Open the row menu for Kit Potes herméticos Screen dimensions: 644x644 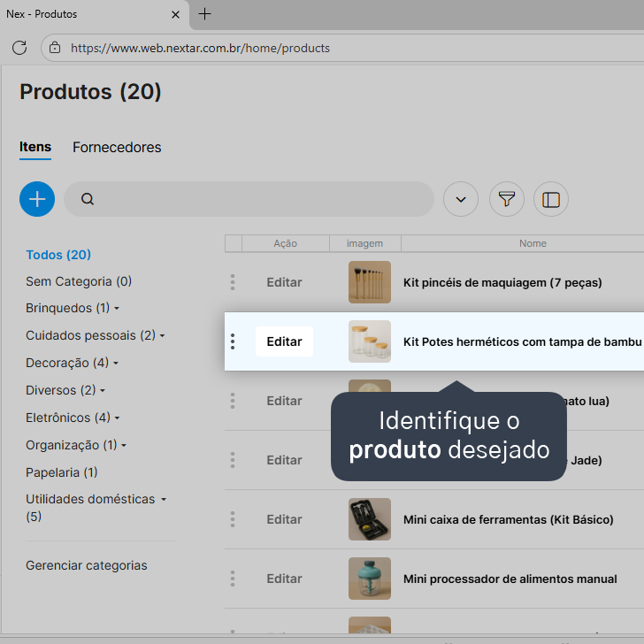click(233, 341)
